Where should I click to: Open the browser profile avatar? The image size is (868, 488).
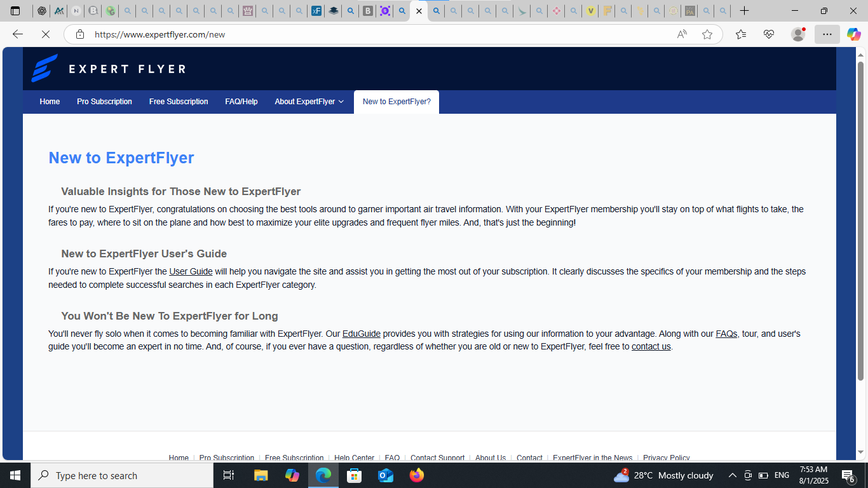point(798,34)
